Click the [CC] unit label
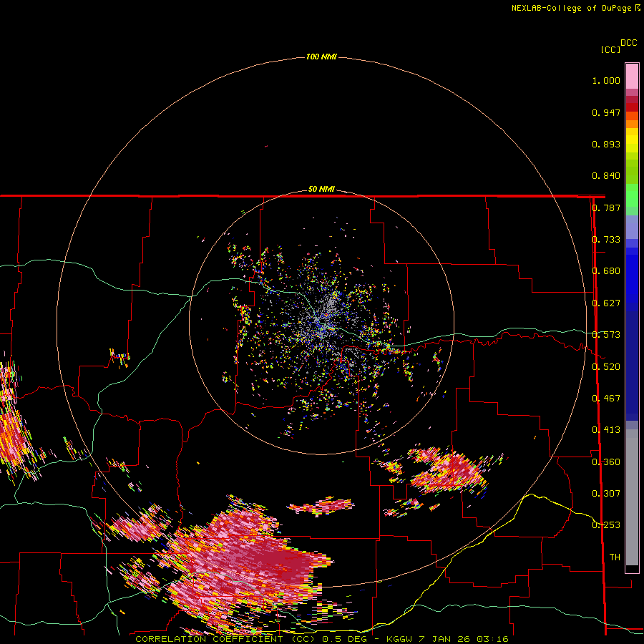The image size is (644, 644). (x=611, y=49)
